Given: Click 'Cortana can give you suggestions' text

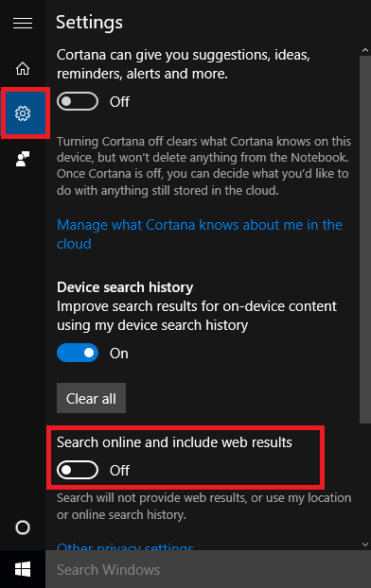Looking at the screenshot, I should 184,64.
